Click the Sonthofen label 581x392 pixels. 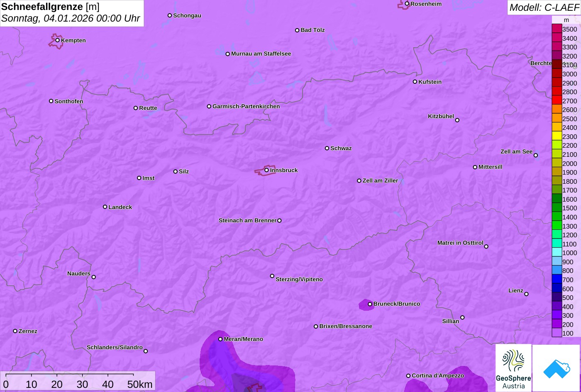point(69,101)
